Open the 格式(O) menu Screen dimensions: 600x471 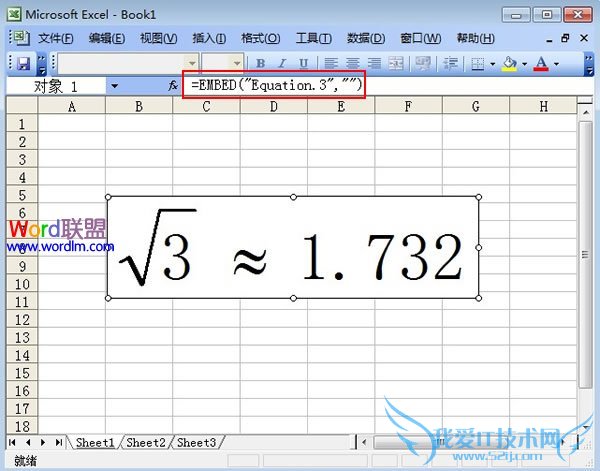[x=260, y=38]
